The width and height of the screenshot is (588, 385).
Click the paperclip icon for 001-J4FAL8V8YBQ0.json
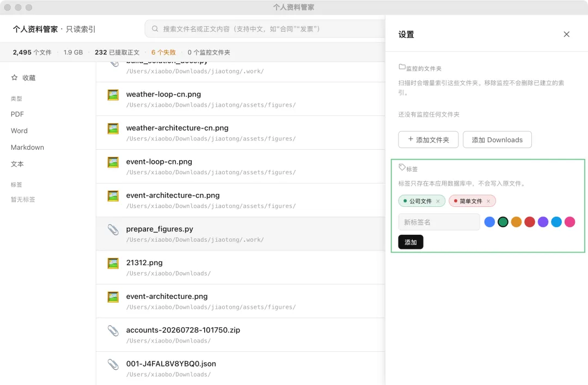[113, 364]
